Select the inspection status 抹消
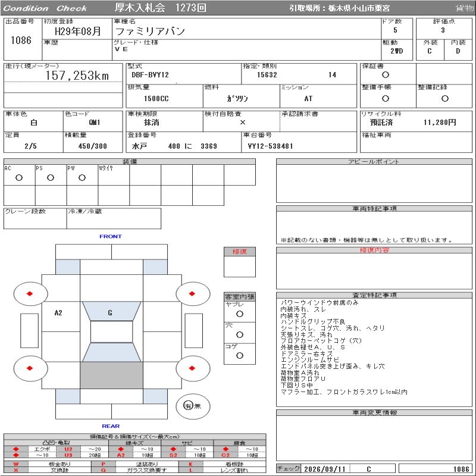Viewport: 476px width, 476px height. coord(152,123)
